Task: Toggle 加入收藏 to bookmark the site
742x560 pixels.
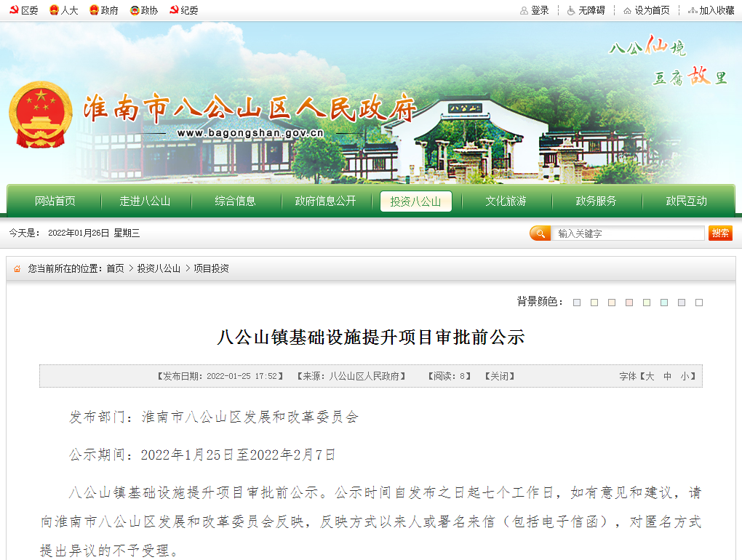Action: (x=710, y=10)
